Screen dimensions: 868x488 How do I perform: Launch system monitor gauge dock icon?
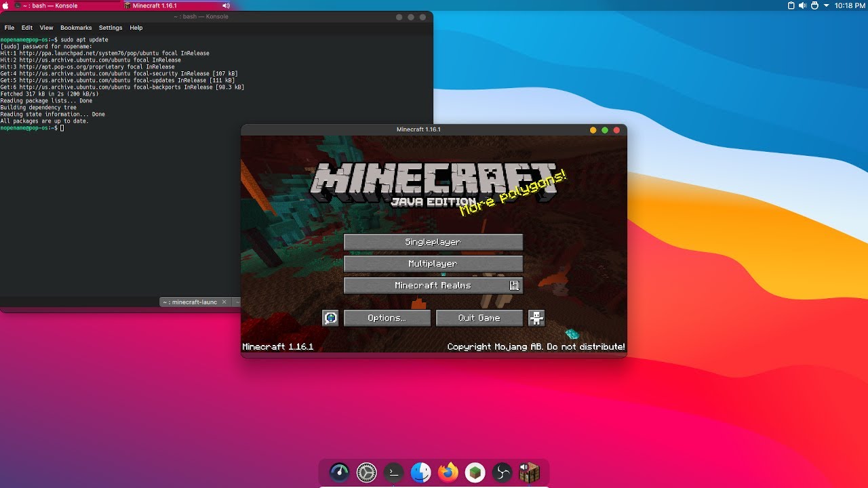point(340,472)
